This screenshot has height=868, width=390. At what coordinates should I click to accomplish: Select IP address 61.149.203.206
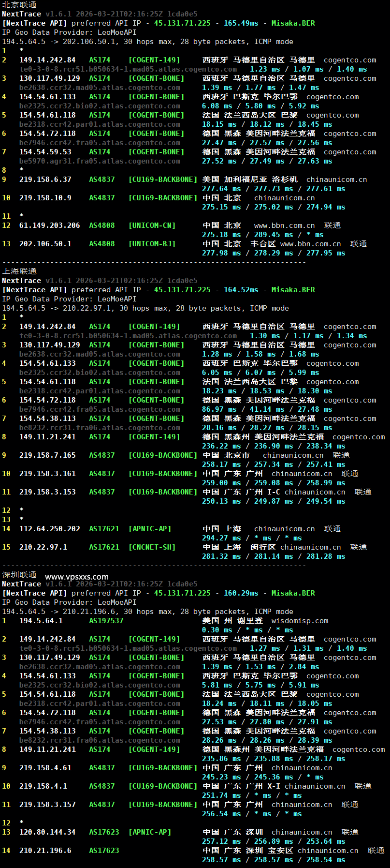click(x=50, y=225)
